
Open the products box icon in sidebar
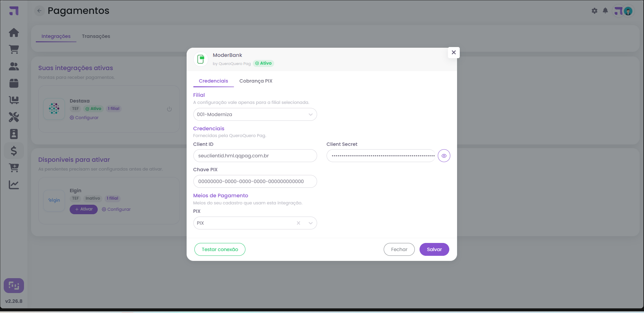(14, 83)
